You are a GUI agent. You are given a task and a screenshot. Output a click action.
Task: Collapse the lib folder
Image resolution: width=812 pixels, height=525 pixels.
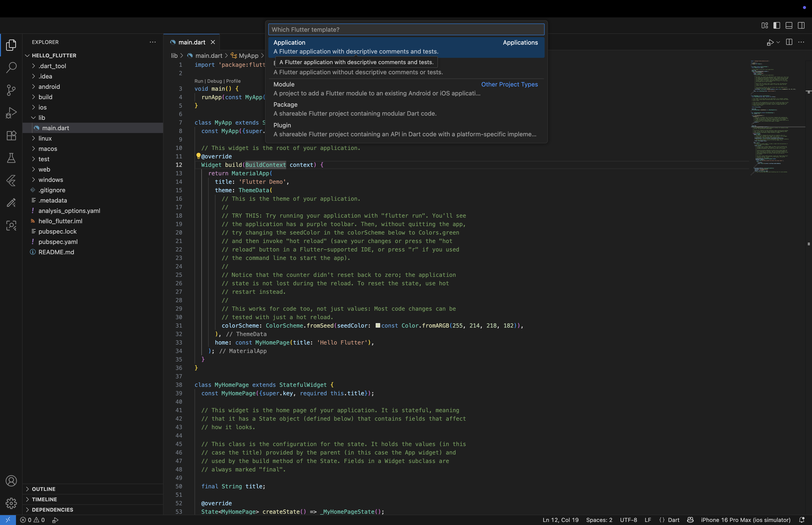[x=93, y=118]
